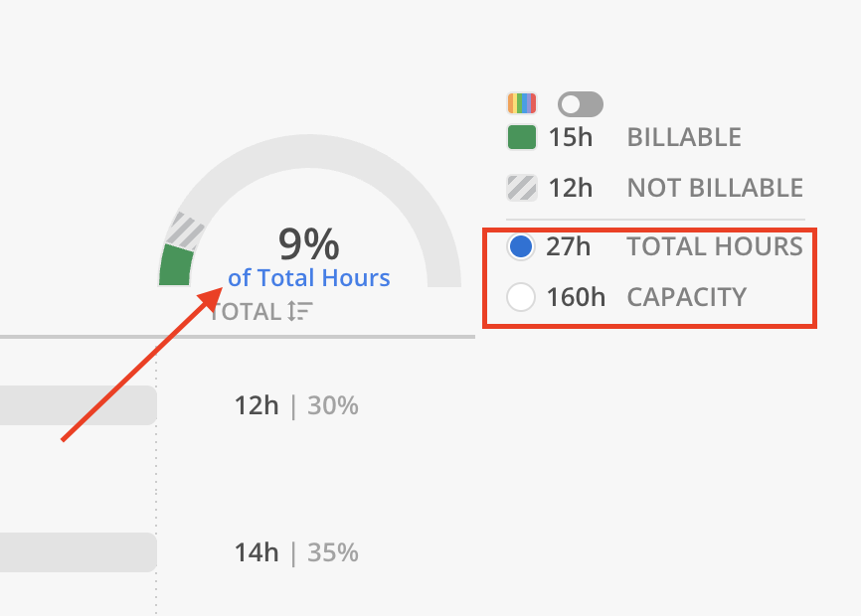Screen dimensions: 861x616
Task: Click the striped Not Billable legend swatch
Action: click(x=522, y=187)
